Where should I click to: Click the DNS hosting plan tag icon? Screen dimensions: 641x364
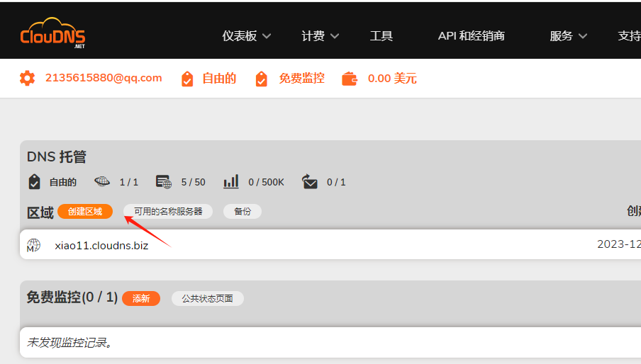tap(34, 181)
